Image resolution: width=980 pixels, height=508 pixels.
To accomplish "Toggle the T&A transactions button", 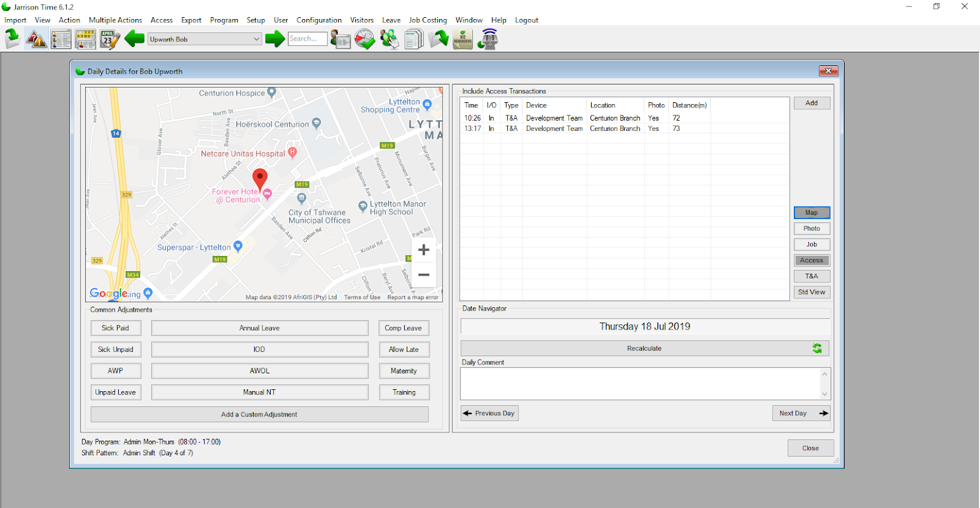I will pyautogui.click(x=812, y=276).
